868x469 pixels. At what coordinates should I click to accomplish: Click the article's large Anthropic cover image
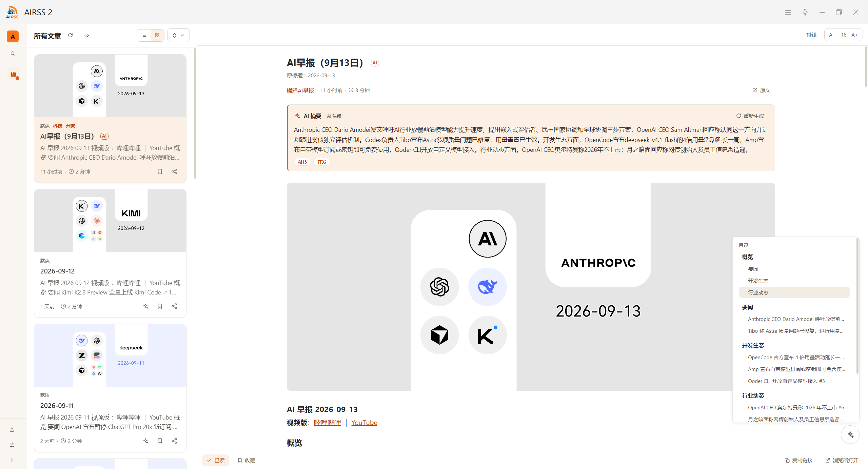[x=531, y=287]
